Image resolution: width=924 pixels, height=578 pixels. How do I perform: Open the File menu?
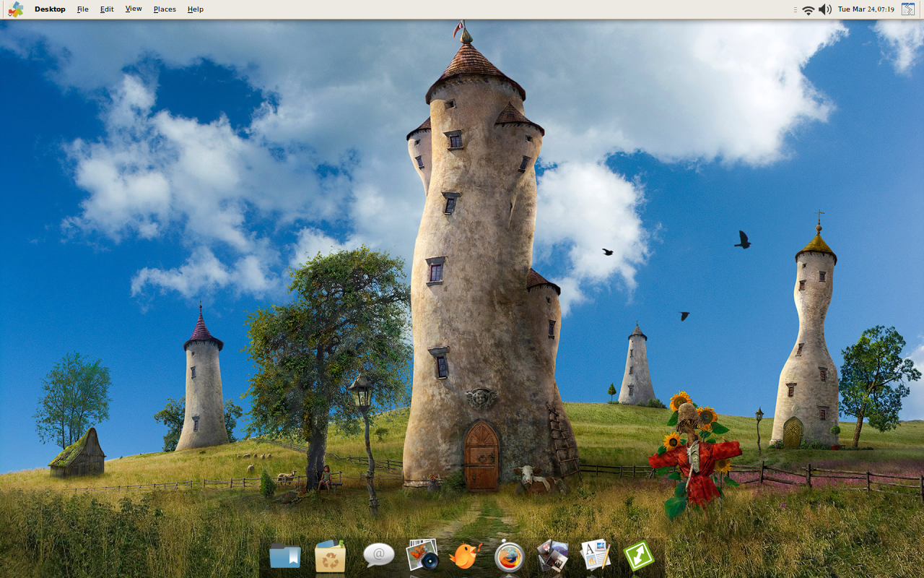(83, 9)
